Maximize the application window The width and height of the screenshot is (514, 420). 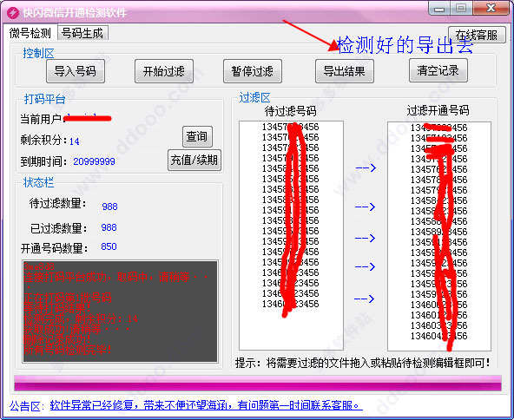click(x=461, y=8)
